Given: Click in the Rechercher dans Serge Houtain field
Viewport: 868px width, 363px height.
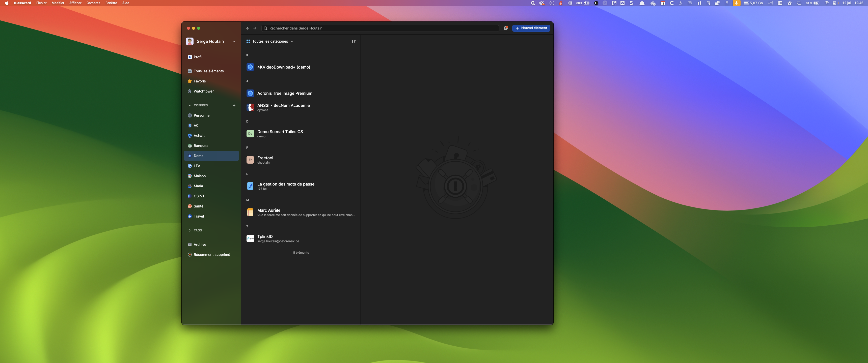Looking at the screenshot, I should coord(380,28).
